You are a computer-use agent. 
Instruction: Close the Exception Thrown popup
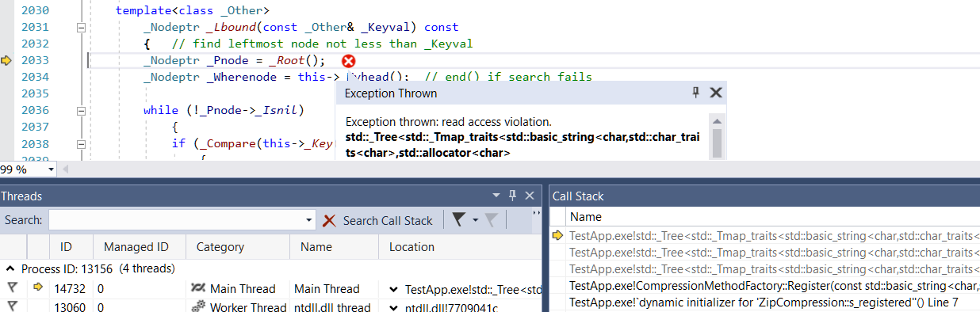tap(715, 93)
